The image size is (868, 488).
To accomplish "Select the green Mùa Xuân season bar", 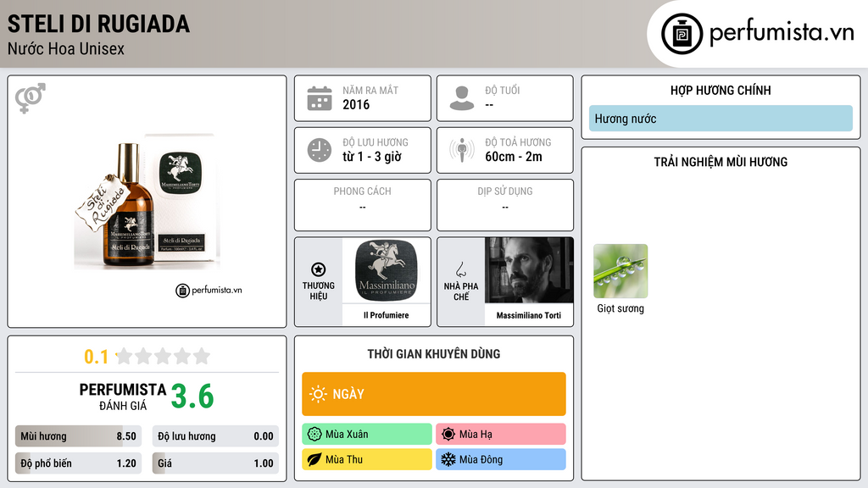I will pyautogui.click(x=367, y=435).
